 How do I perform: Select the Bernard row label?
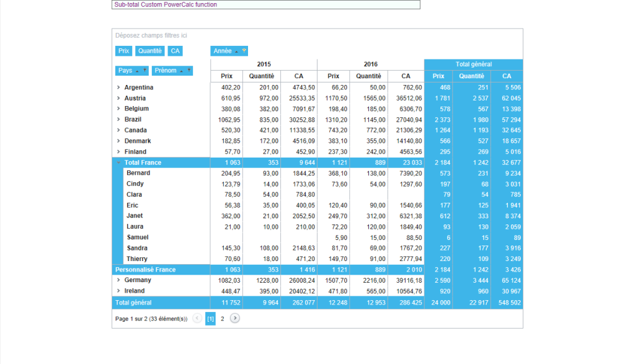[138, 173]
